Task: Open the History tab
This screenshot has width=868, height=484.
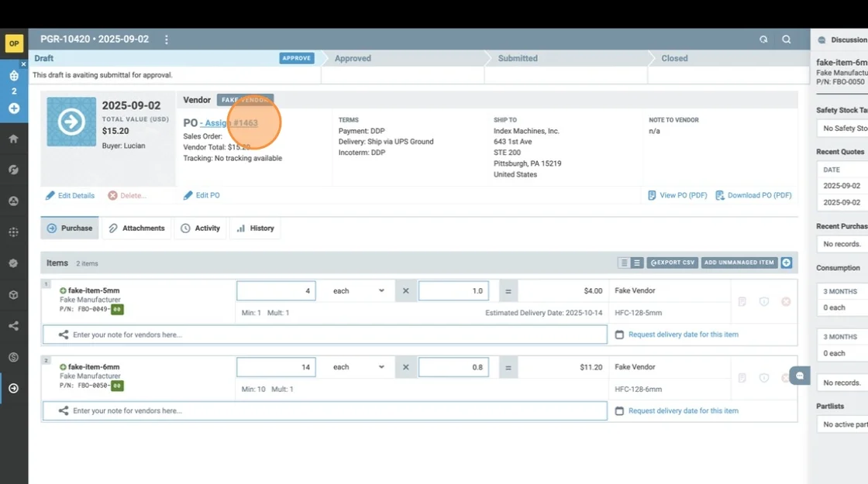Action: coord(256,228)
